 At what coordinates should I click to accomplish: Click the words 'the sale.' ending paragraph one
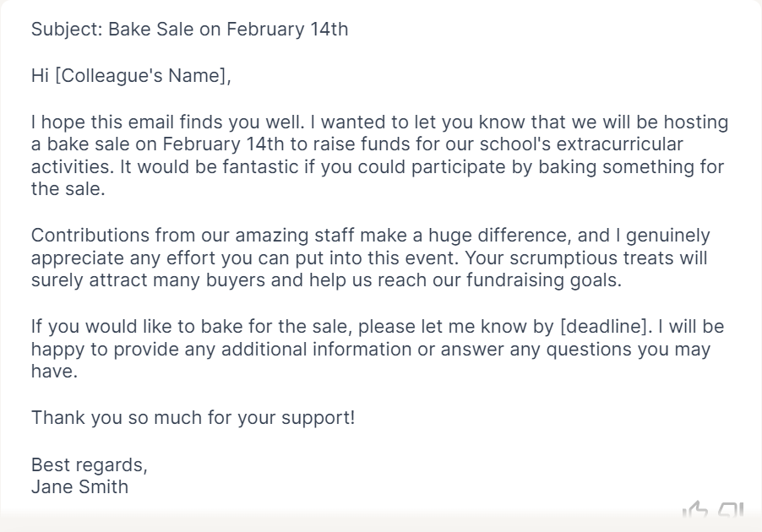pyautogui.click(x=68, y=189)
